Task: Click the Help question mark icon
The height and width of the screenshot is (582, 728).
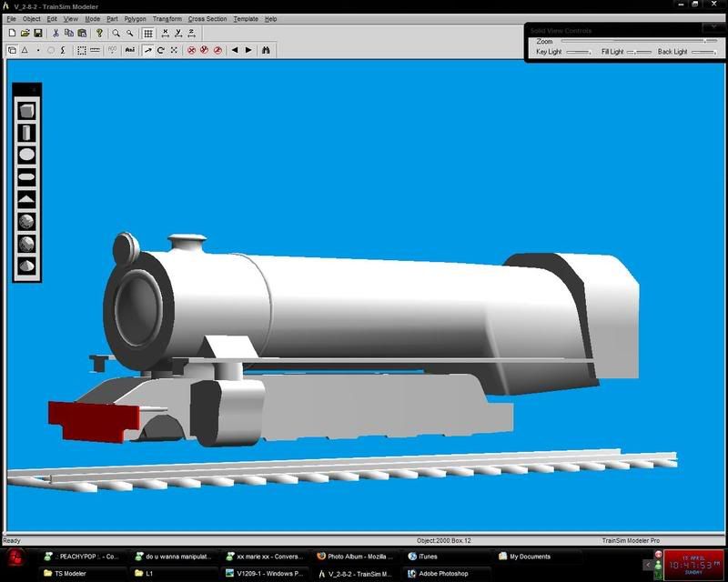Action: pyautogui.click(x=99, y=34)
